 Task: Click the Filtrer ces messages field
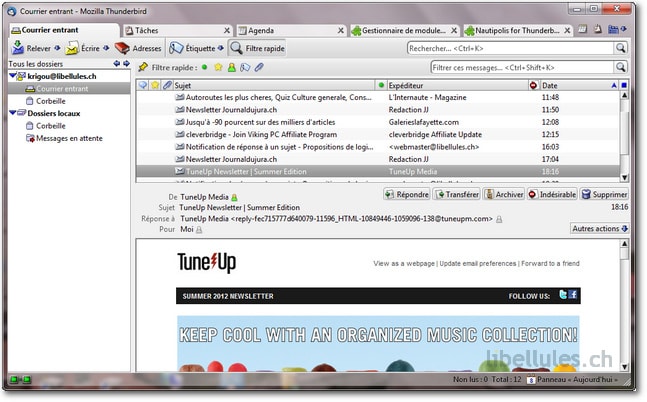(x=522, y=67)
